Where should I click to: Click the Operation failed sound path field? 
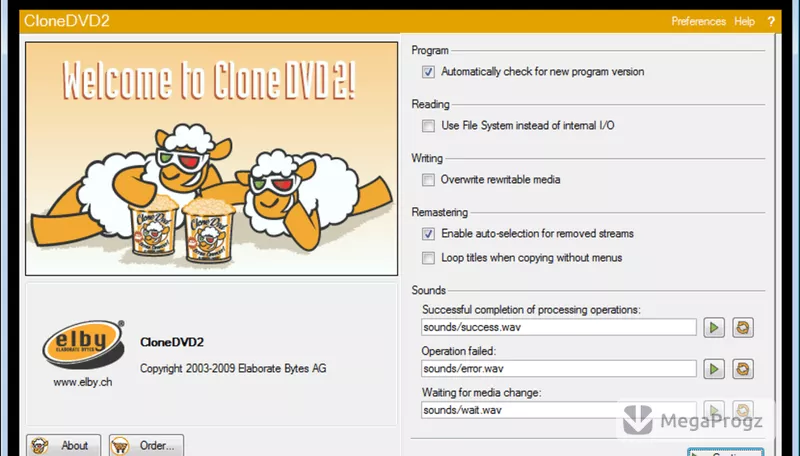click(559, 369)
